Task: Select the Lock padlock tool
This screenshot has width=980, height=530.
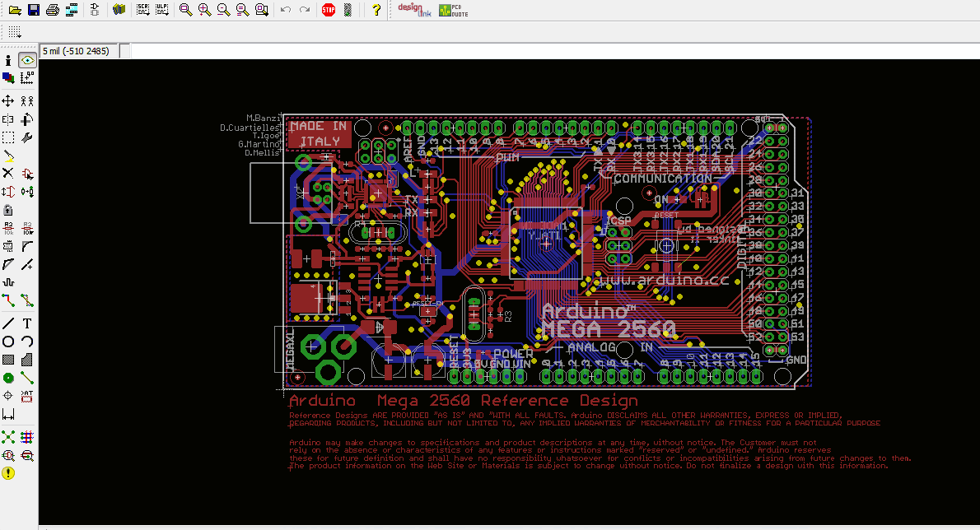Action: click(x=8, y=210)
